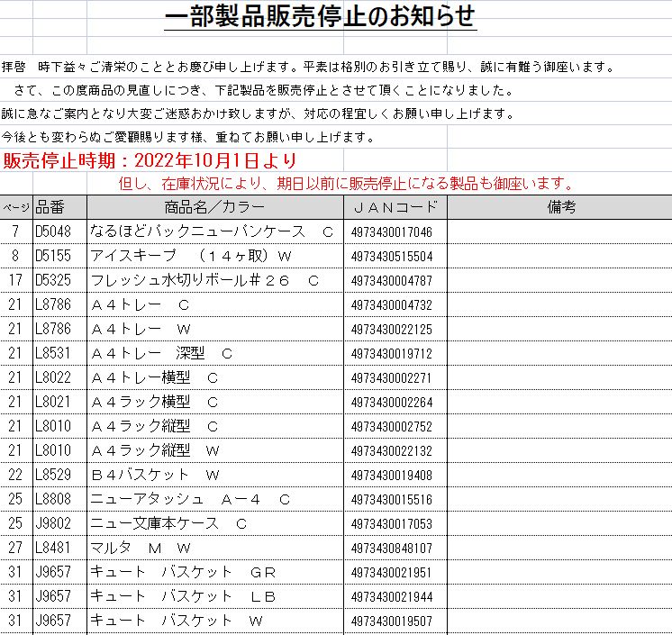Select JAN code 4973430004787

[392, 281]
